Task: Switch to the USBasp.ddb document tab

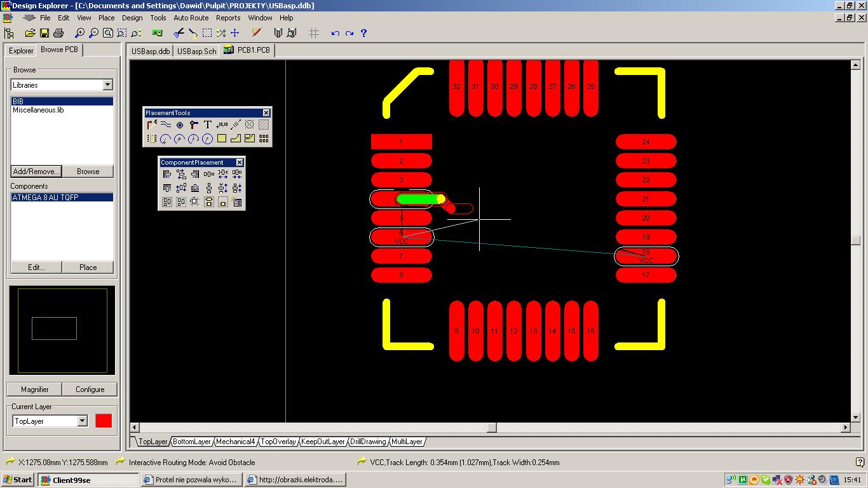Action: pos(151,51)
